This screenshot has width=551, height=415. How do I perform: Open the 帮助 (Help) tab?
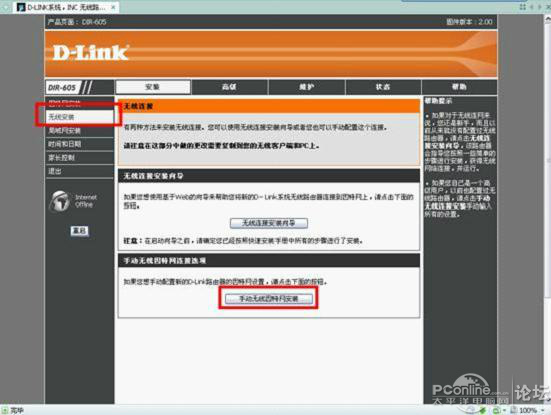point(459,87)
